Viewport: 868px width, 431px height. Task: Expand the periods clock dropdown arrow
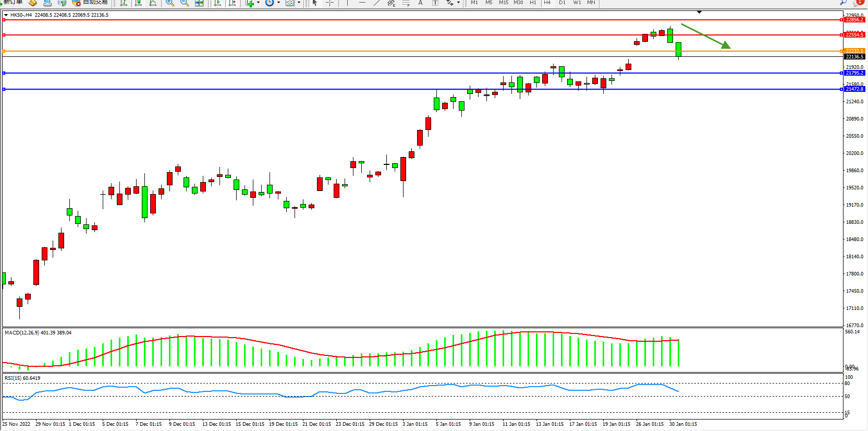[278, 3]
